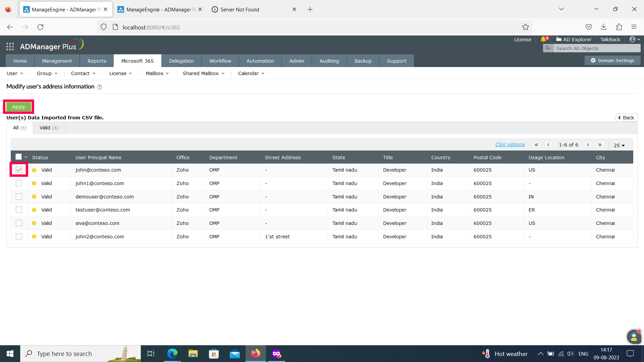Open the support chat assistant icon
Screen dimensions: 644x362
[634, 337]
